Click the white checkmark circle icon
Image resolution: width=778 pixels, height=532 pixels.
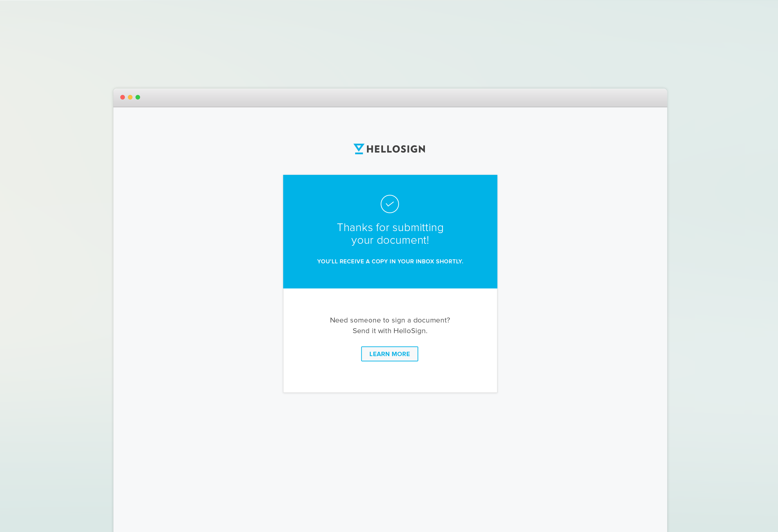(x=390, y=204)
